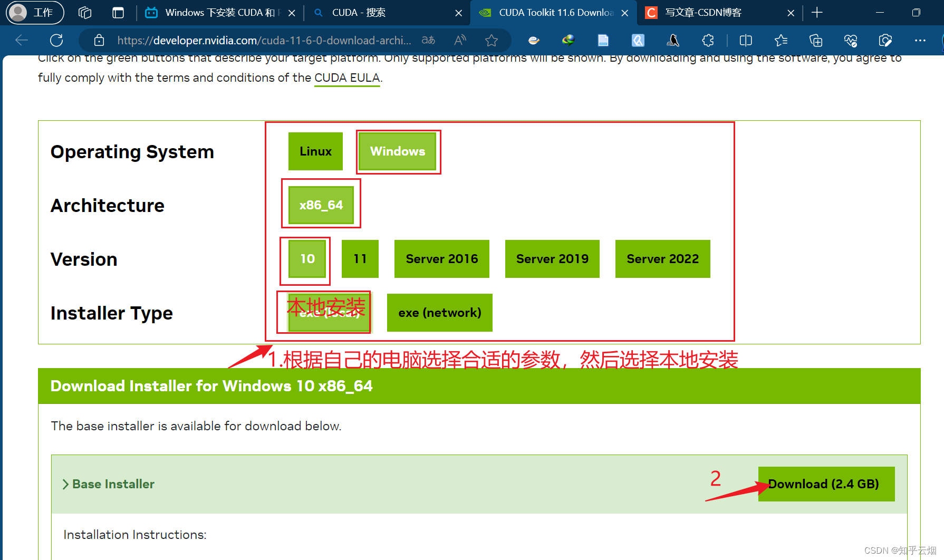Click the translate page icon
The width and height of the screenshot is (944, 560).
pos(428,40)
